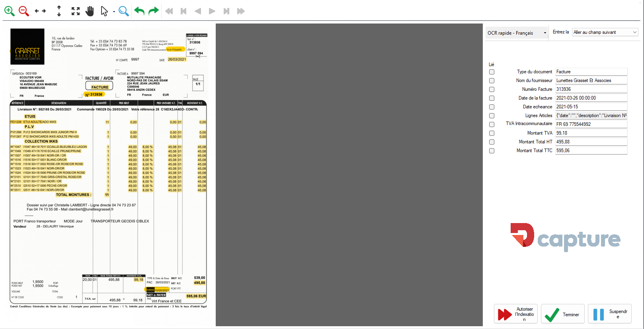Jump back with the double left arrows

(169, 11)
